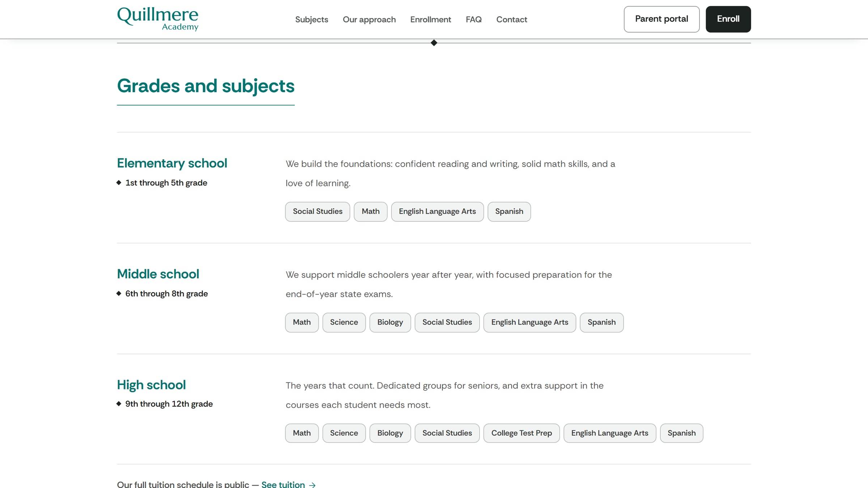Select Middle school English Language Arts chip
Screen dimensions: 868x488
pos(530,322)
